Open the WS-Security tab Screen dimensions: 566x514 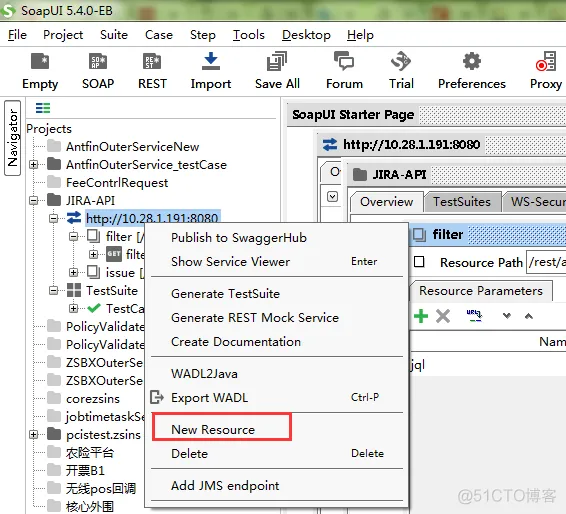coord(536,201)
